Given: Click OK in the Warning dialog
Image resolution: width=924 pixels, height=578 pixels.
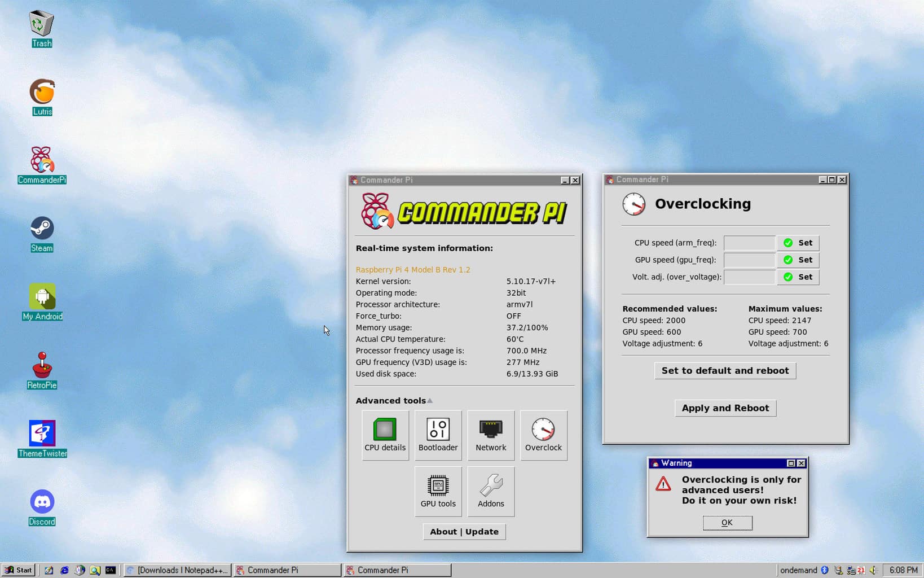Looking at the screenshot, I should pyautogui.click(x=727, y=523).
